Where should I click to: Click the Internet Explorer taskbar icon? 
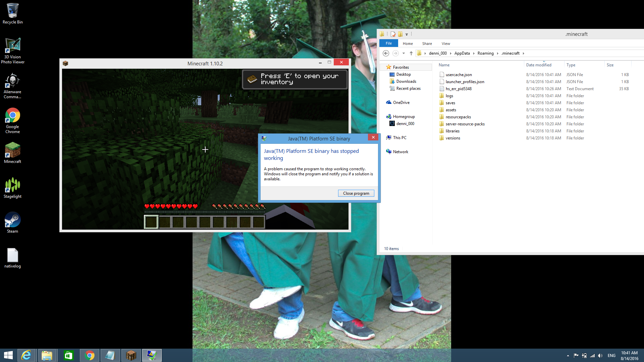coord(26,355)
